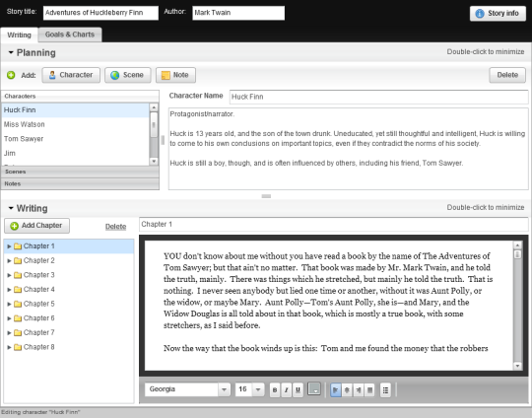Click the Add Chapter button
The image size is (532, 418).
[36, 226]
